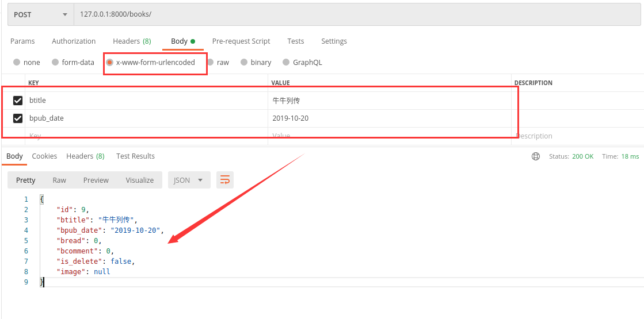The image size is (644, 319).
Task: Click the "bcomment": 0 response line
Action: (85, 251)
